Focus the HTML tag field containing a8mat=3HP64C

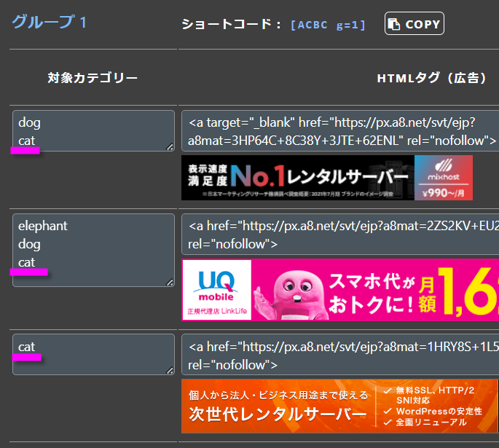tap(340, 131)
